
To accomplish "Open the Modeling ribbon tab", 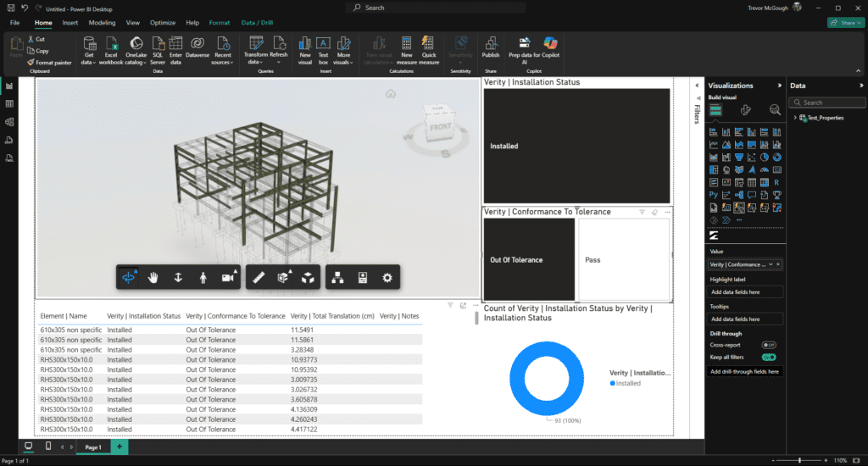I will click(102, 22).
